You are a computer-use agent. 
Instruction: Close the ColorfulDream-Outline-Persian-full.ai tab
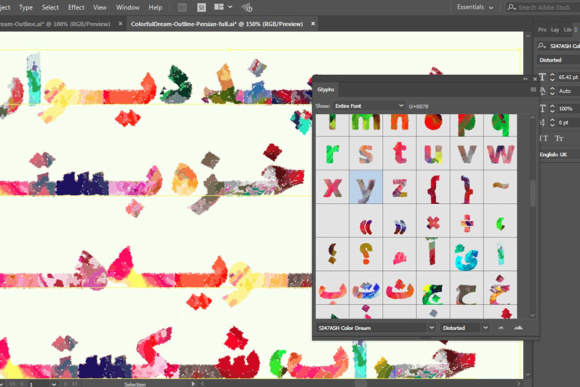coord(313,24)
